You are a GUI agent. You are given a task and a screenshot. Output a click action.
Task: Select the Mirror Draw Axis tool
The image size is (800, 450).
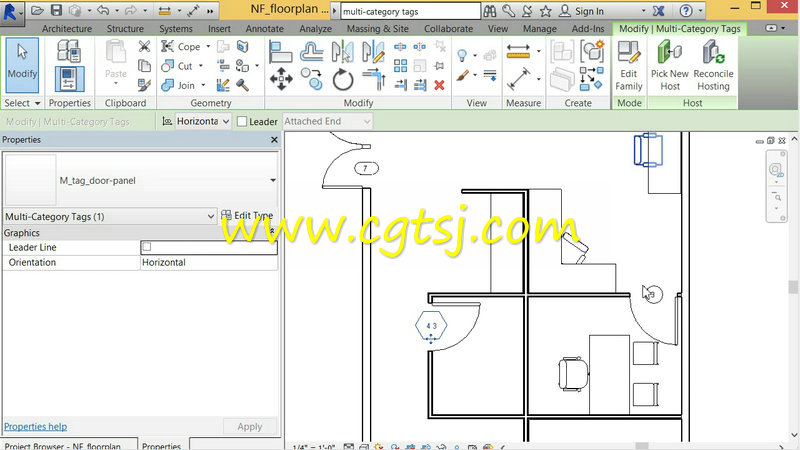pyautogui.click(x=373, y=52)
